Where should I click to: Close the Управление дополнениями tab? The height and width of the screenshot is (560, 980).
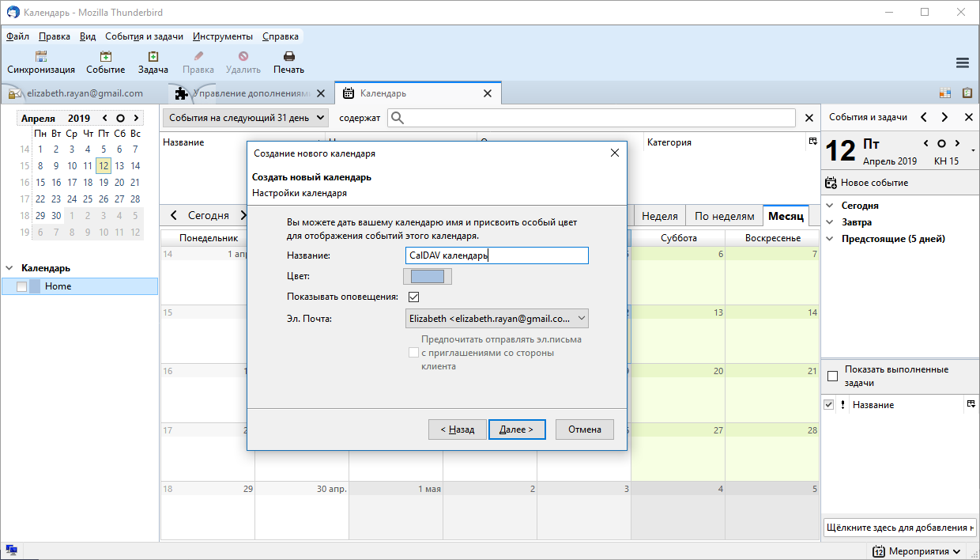click(x=320, y=93)
